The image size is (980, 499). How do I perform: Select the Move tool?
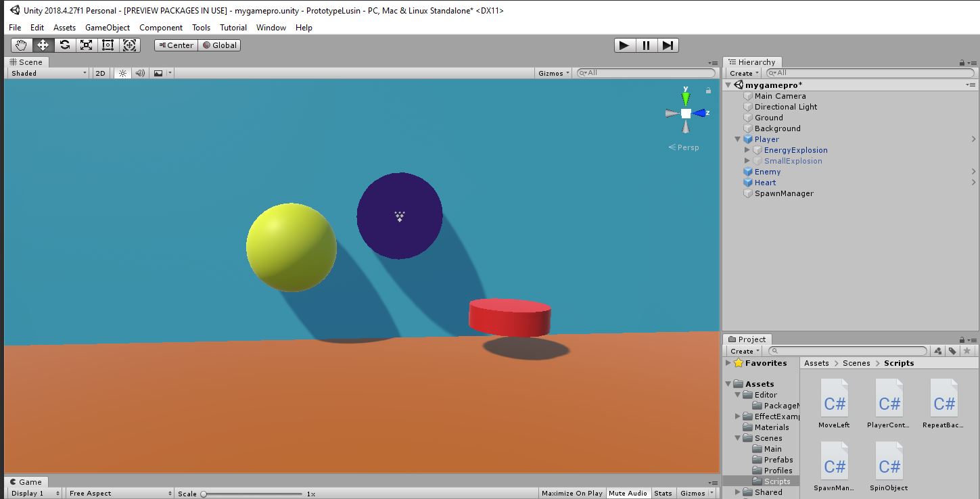pos(42,45)
